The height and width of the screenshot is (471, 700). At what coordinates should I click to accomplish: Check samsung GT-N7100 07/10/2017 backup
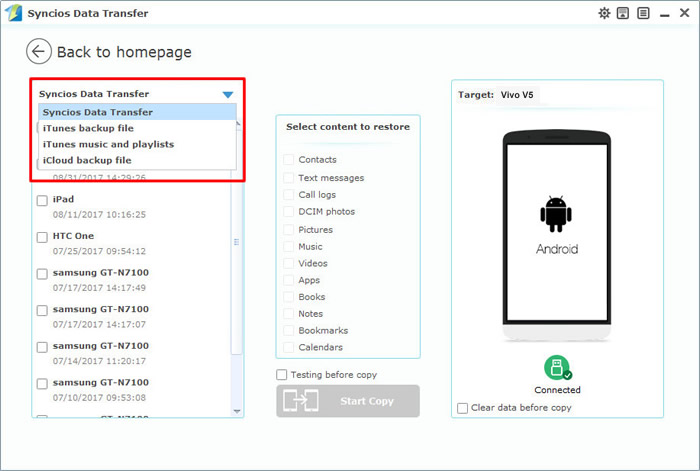(42, 383)
